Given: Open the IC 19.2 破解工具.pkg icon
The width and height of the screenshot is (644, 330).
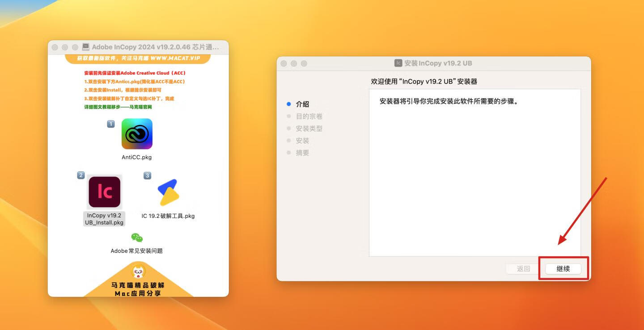Looking at the screenshot, I should pyautogui.click(x=168, y=192).
